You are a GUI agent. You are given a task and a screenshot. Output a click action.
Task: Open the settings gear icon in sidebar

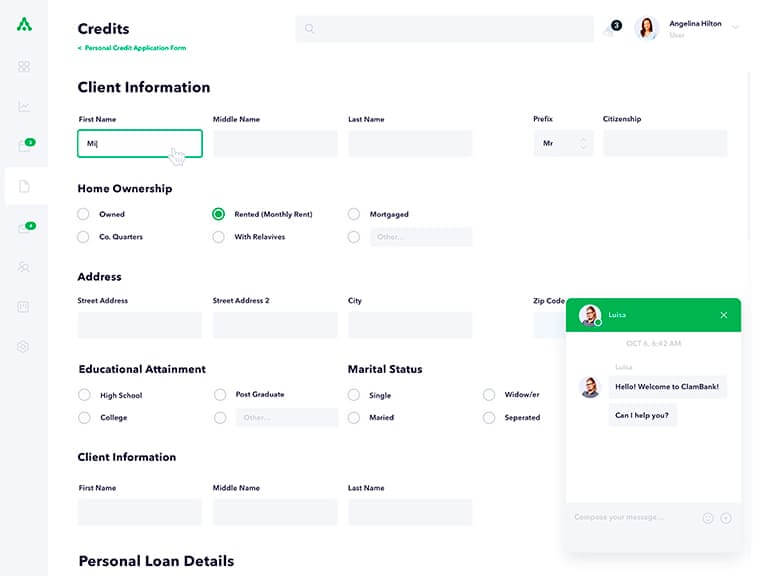pyautogui.click(x=23, y=347)
